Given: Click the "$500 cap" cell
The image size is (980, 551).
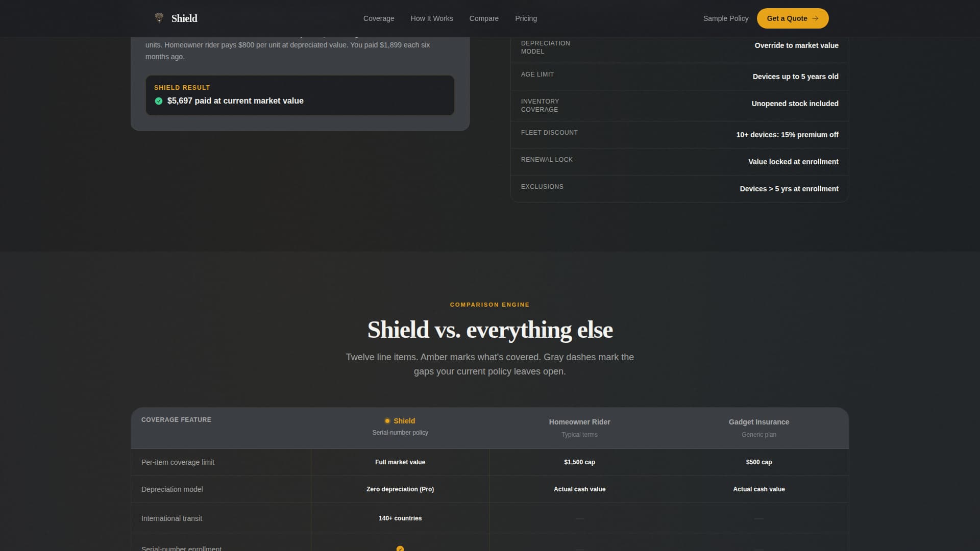Looking at the screenshot, I should [758, 462].
